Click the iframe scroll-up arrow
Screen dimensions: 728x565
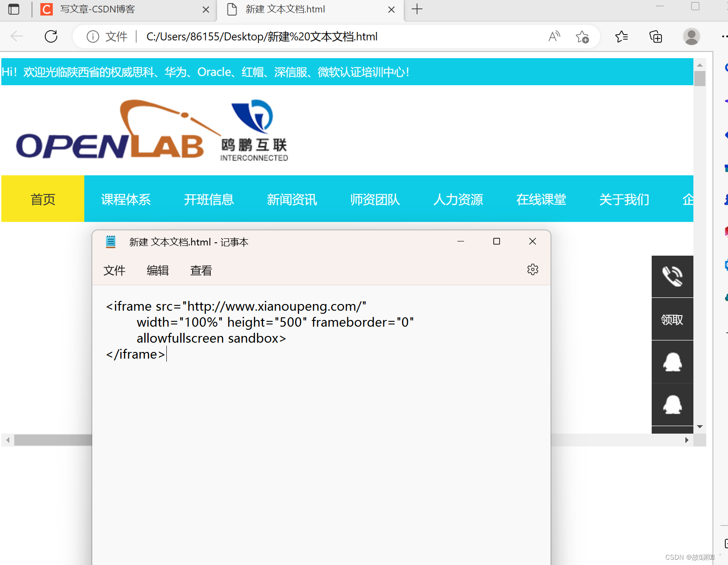[700, 65]
